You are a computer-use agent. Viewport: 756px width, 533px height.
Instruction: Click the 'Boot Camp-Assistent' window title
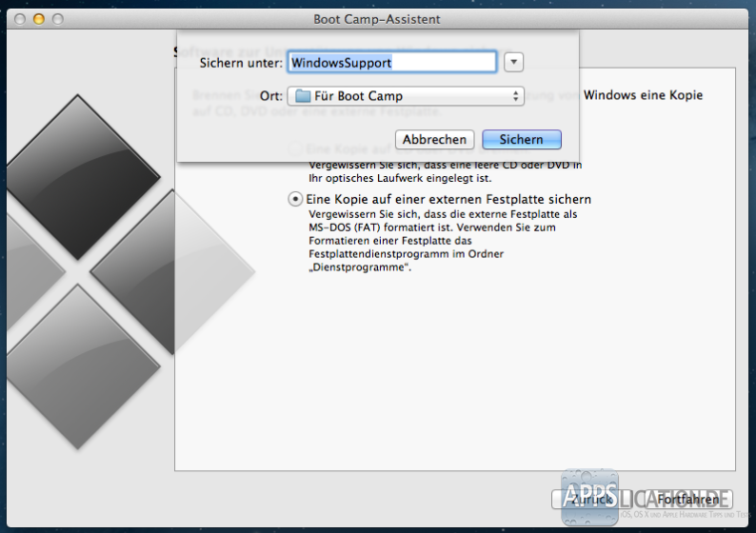[377, 19]
